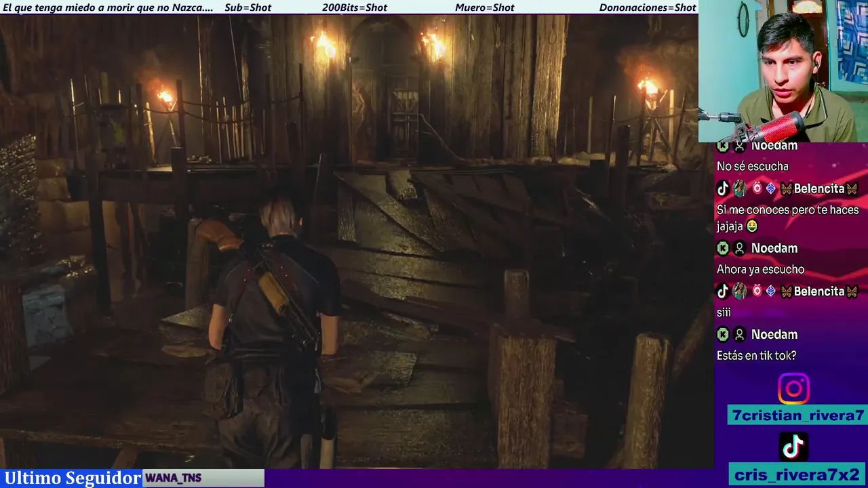Click the cris_rivera7x2 TikTok handle
Screen dimensions: 868x488
point(797,474)
